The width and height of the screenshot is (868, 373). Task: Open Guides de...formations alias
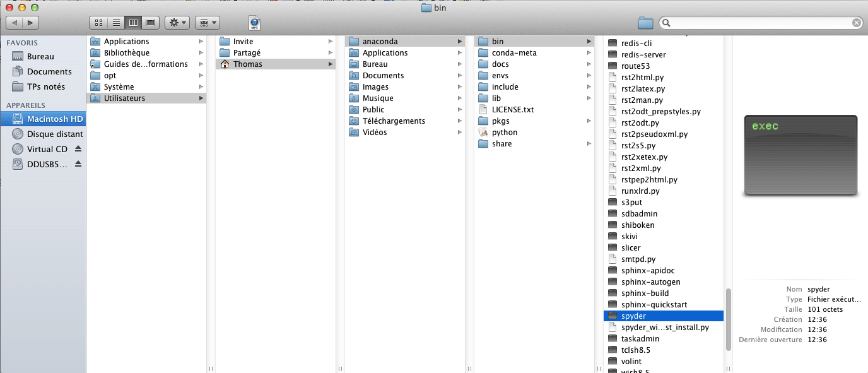point(146,64)
